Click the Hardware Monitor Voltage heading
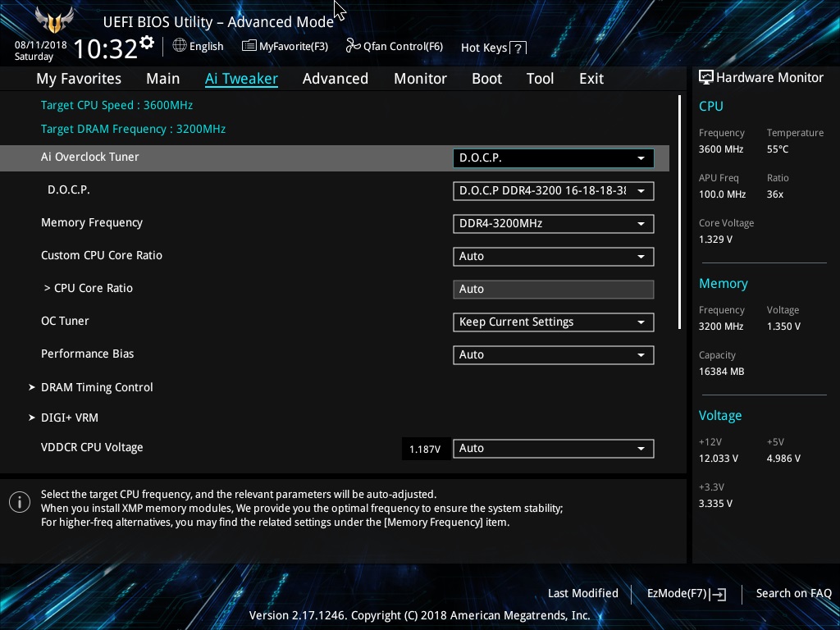 click(x=720, y=416)
